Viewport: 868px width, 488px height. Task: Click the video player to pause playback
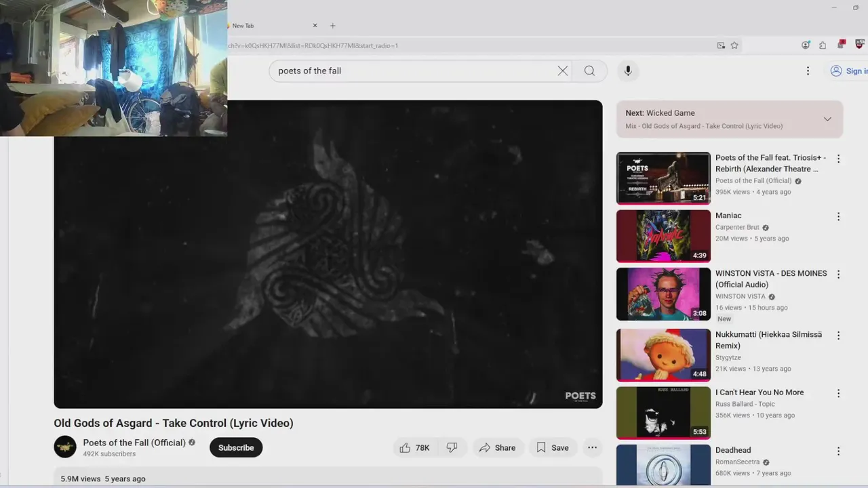pyautogui.click(x=328, y=254)
